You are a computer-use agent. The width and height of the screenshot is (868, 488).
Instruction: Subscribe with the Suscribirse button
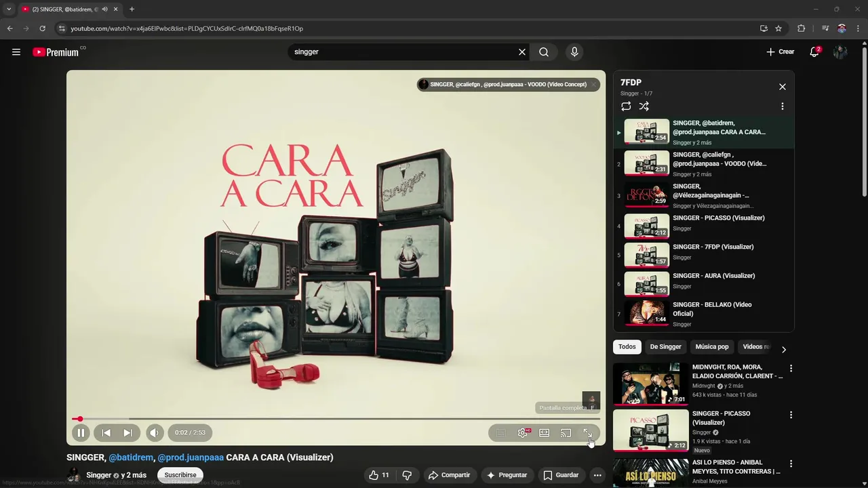[x=180, y=475]
